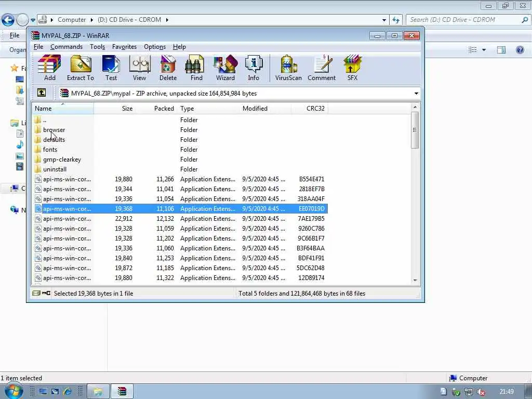This screenshot has width=532, height=399.
Task: Select the file with CRC32 7AE179B5
Action: 181,219
